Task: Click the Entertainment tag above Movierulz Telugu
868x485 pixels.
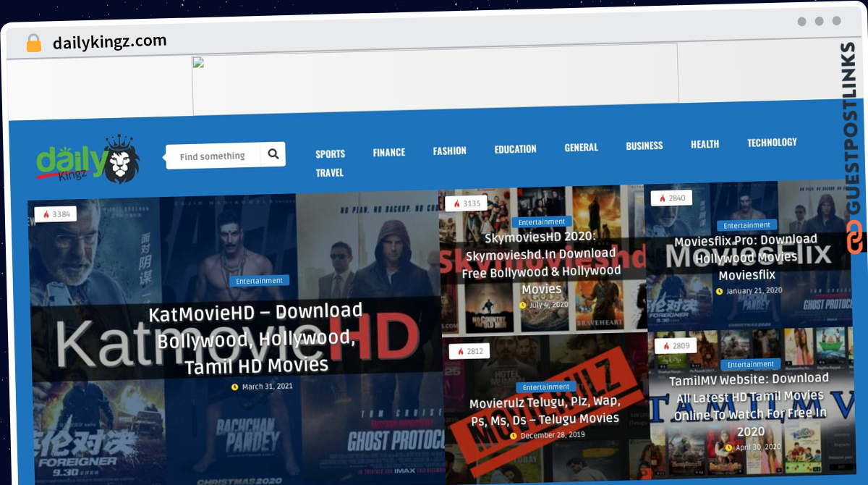Action: [546, 387]
